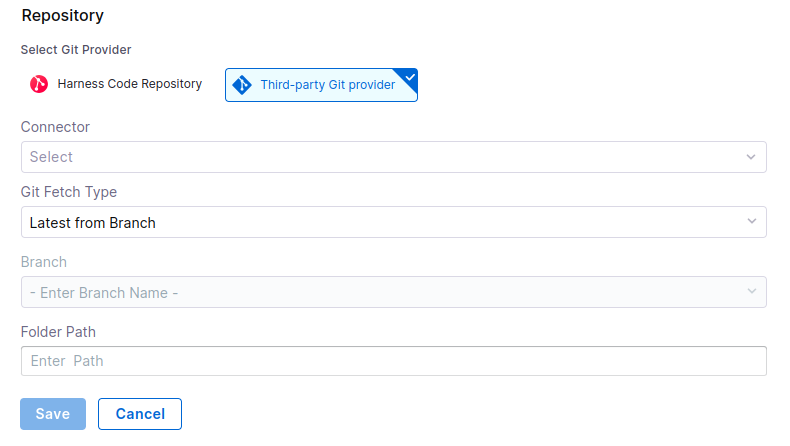Click the Connector field label

[x=55, y=127]
